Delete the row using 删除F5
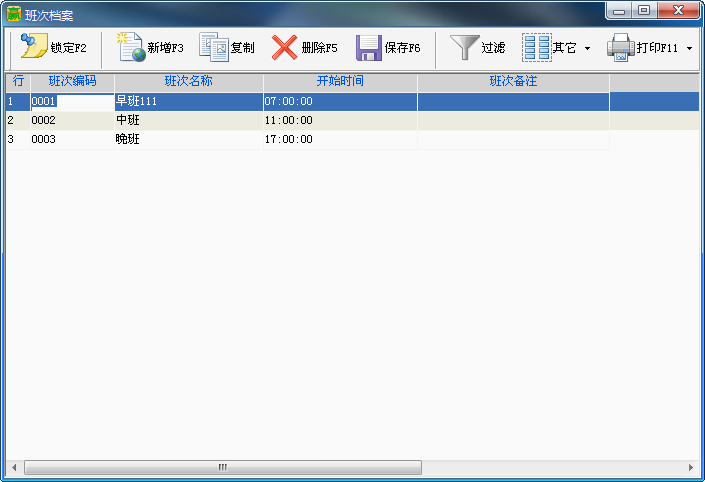Viewport: 705px width, 482px height. click(285, 47)
